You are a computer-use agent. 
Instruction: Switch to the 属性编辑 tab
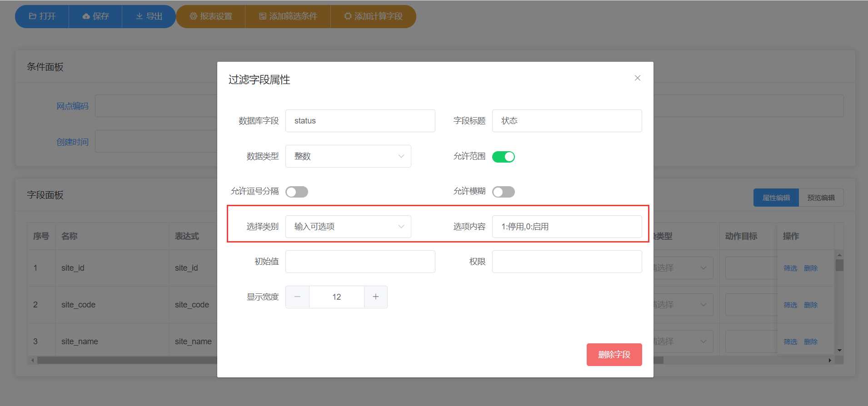point(776,198)
